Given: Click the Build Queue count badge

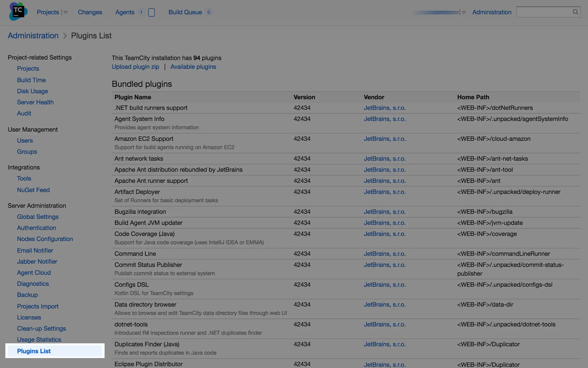Looking at the screenshot, I should 208,12.
